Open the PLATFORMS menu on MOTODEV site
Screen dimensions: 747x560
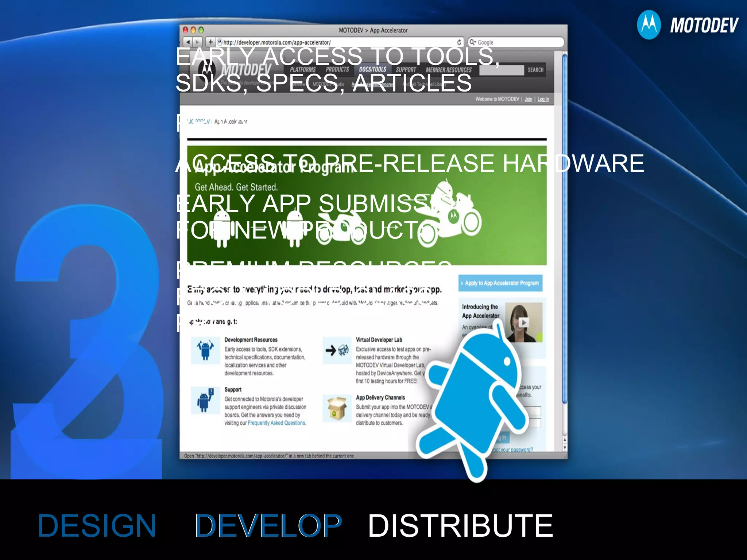pos(303,70)
